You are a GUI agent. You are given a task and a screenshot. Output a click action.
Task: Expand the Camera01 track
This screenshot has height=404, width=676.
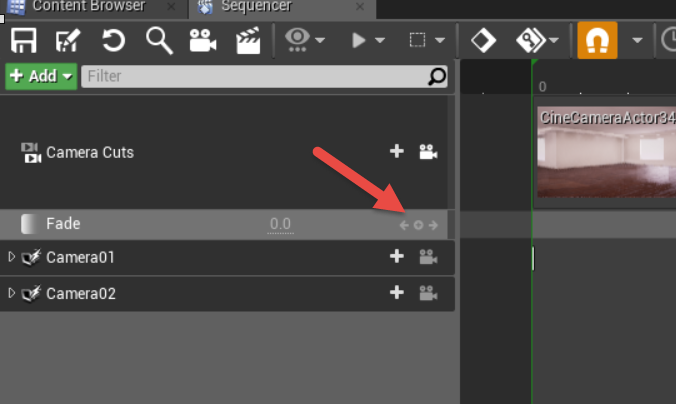(12, 257)
